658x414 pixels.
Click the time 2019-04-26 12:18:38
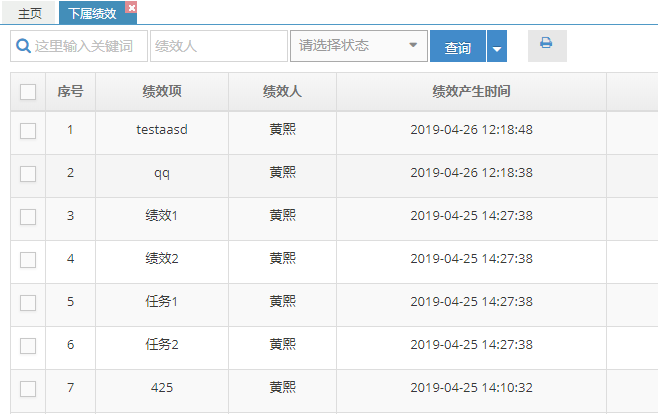pyautogui.click(x=471, y=173)
